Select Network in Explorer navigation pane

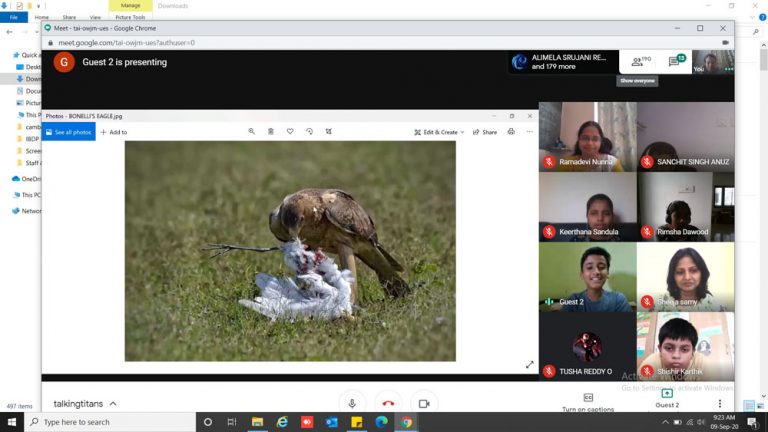pos(27,211)
